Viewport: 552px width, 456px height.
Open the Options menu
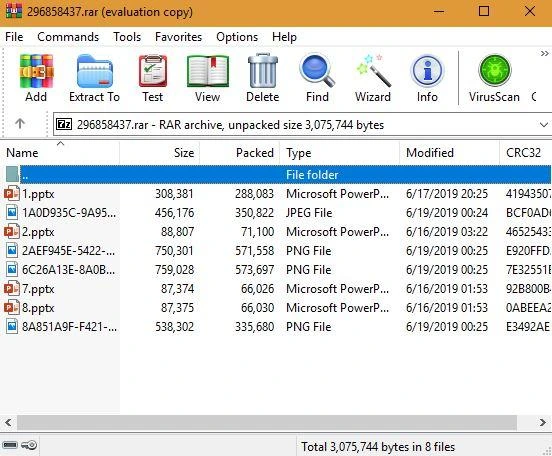point(237,37)
